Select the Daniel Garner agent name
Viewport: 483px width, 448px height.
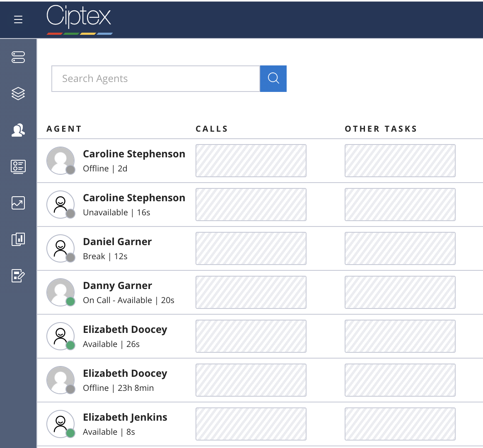tap(117, 242)
